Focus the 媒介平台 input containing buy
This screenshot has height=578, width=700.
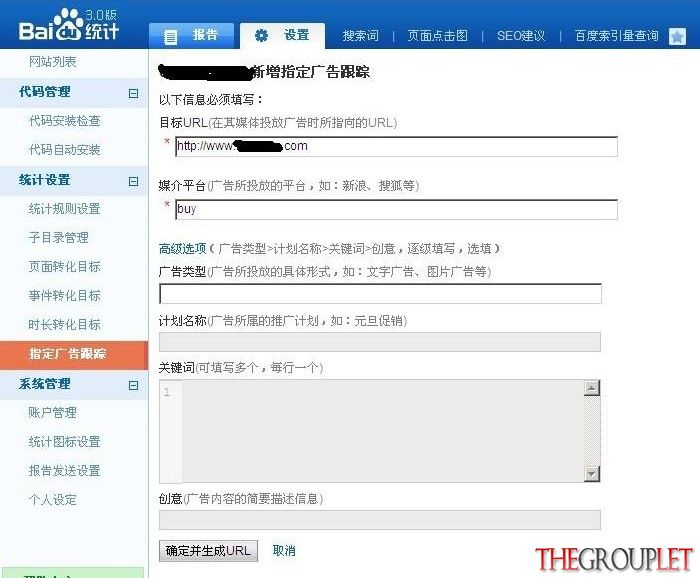click(x=396, y=209)
